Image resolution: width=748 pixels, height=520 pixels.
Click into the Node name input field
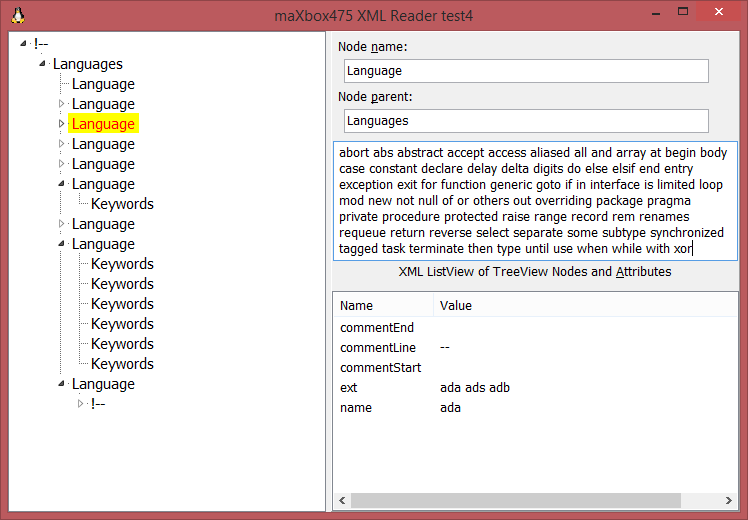tap(525, 71)
